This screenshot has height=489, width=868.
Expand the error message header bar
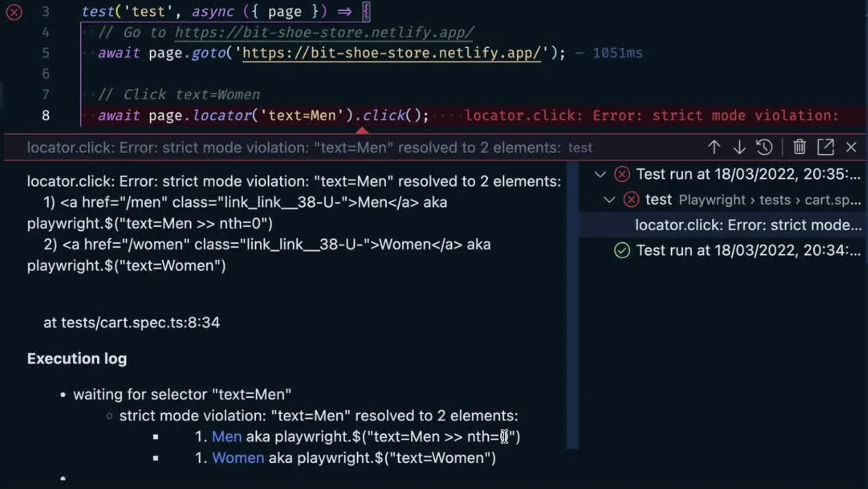[301, 147]
